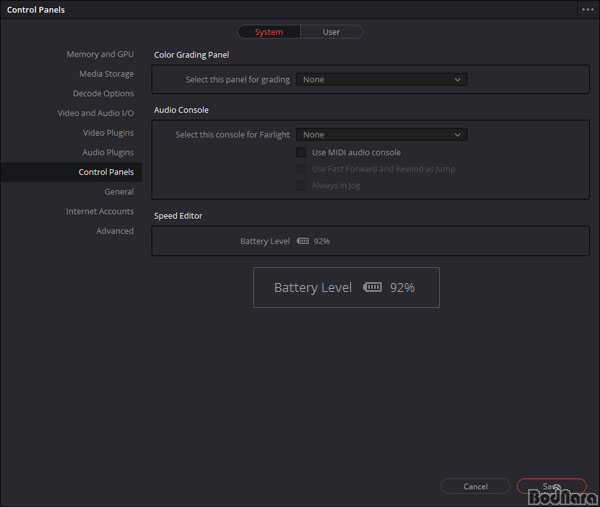Click the Cancel button
The image size is (600, 507).
pos(476,486)
